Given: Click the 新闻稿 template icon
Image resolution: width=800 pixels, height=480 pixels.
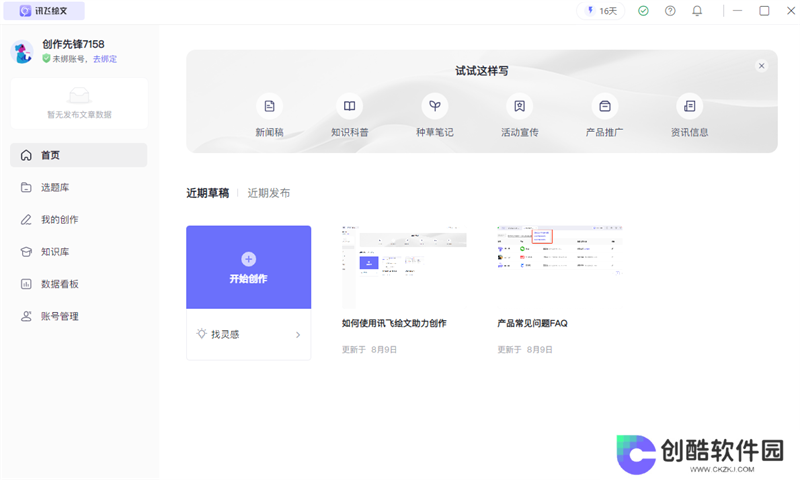Looking at the screenshot, I should [x=269, y=106].
